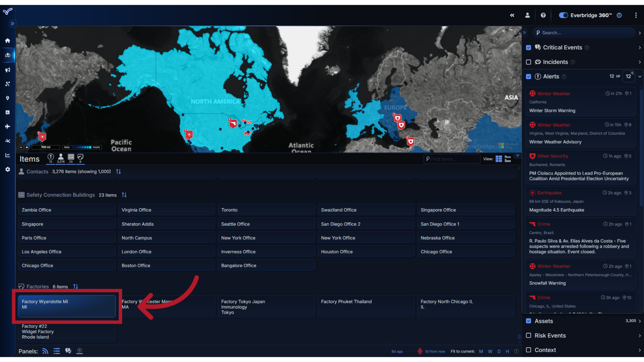Click the Everbridge 360 toggle switch
Screen dimensions: 644x362
[562, 15]
